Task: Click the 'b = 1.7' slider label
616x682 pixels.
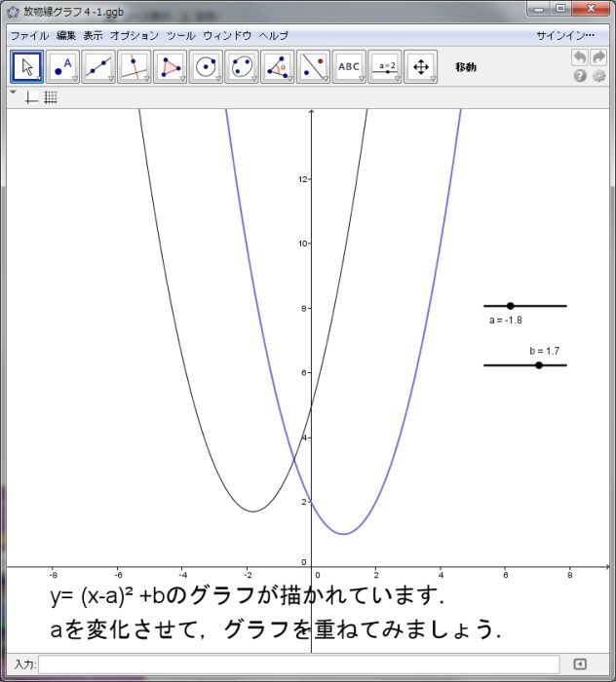Action: (545, 351)
